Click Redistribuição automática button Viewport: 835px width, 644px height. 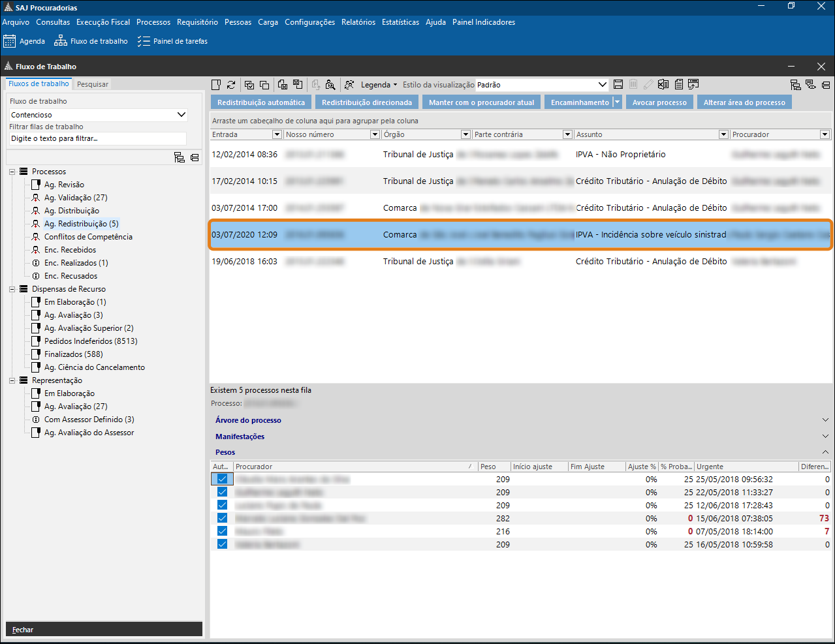tap(260, 102)
